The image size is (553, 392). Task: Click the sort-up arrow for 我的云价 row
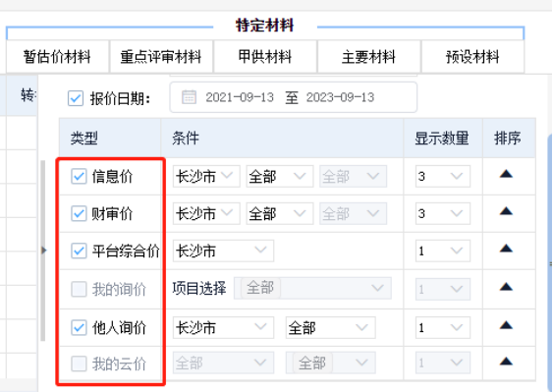[506, 362]
